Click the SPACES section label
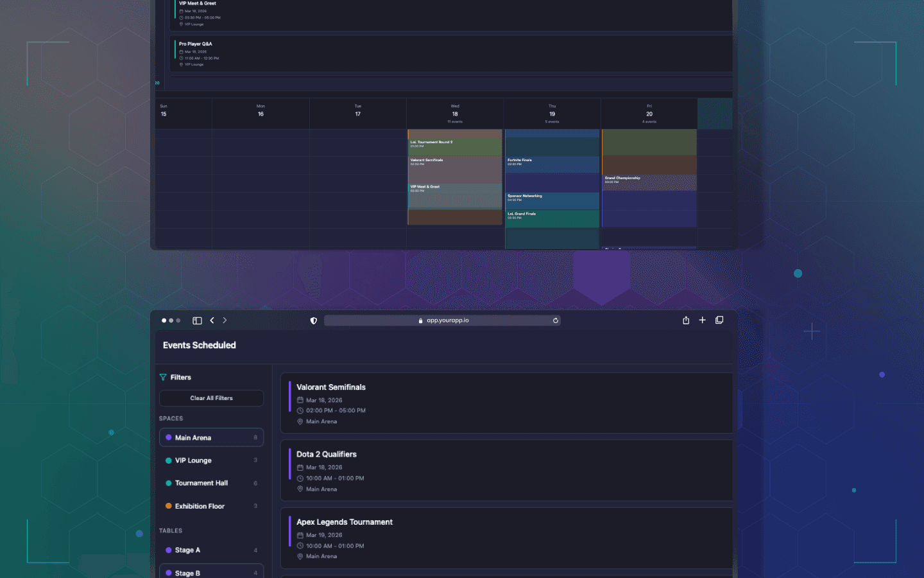Screen dimensions: 924x578 171,419
